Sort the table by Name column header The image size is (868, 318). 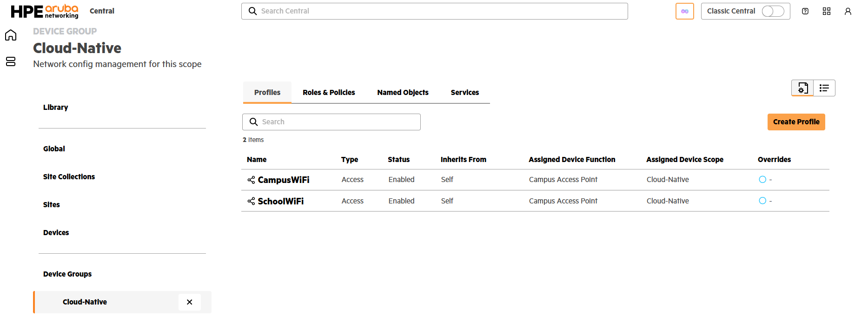point(257,160)
